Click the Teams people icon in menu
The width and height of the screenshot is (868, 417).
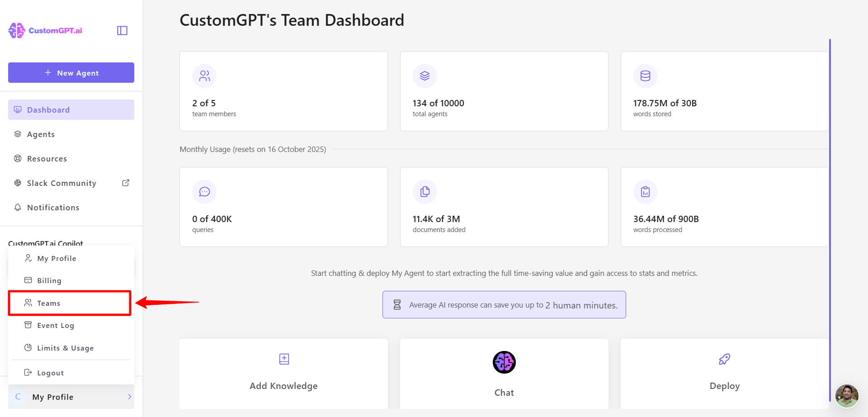tap(28, 303)
